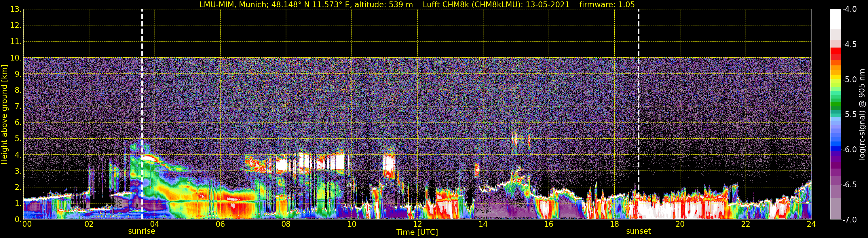Image resolution: width=868 pixels, height=238 pixels.
Task: Click the "04" tick on the time axis
Action: click(155, 224)
